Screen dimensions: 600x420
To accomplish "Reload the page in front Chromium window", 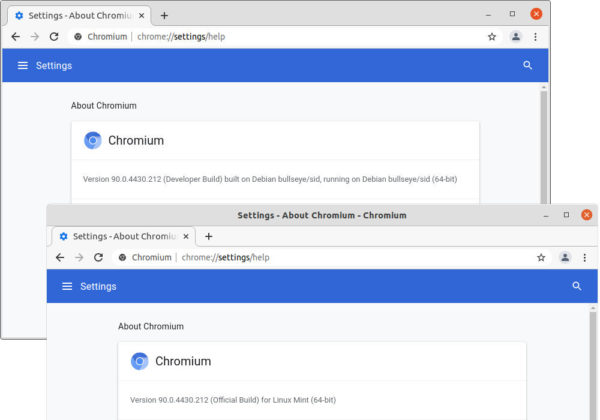I will click(x=98, y=257).
